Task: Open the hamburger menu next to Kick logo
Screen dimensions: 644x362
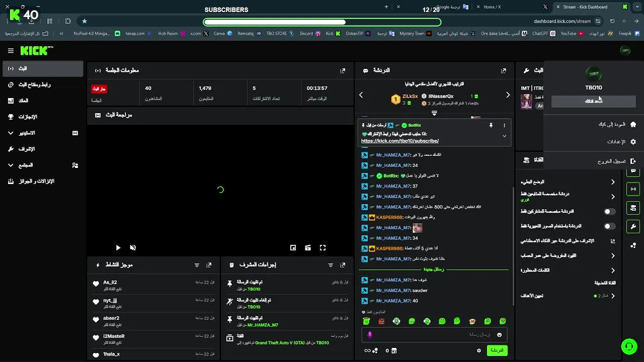Action: coord(11,50)
